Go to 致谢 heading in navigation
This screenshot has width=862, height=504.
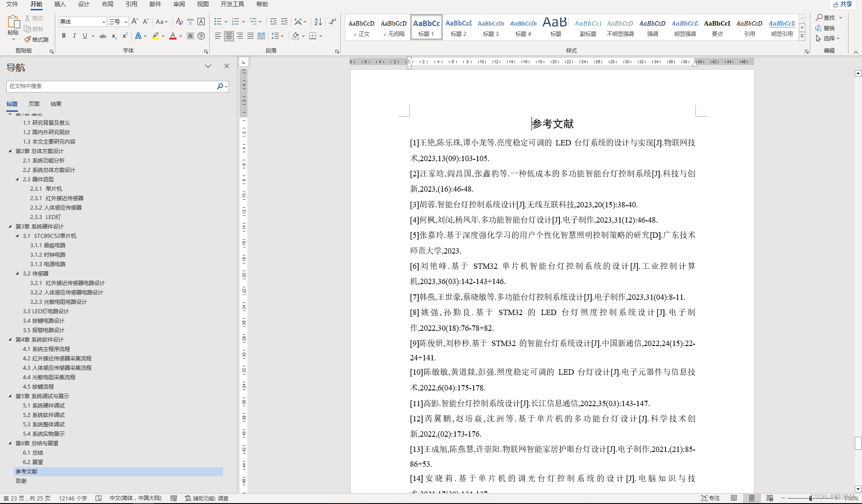pos(21,481)
